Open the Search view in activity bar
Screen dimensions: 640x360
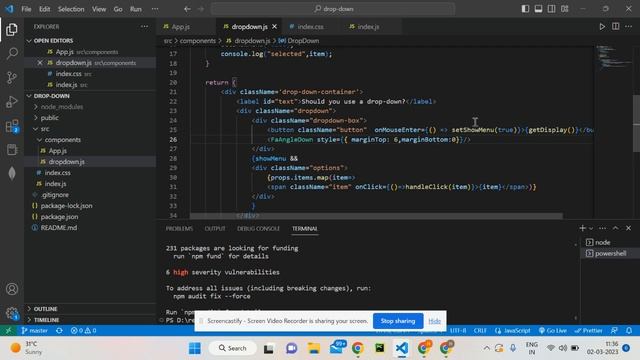coord(12,53)
